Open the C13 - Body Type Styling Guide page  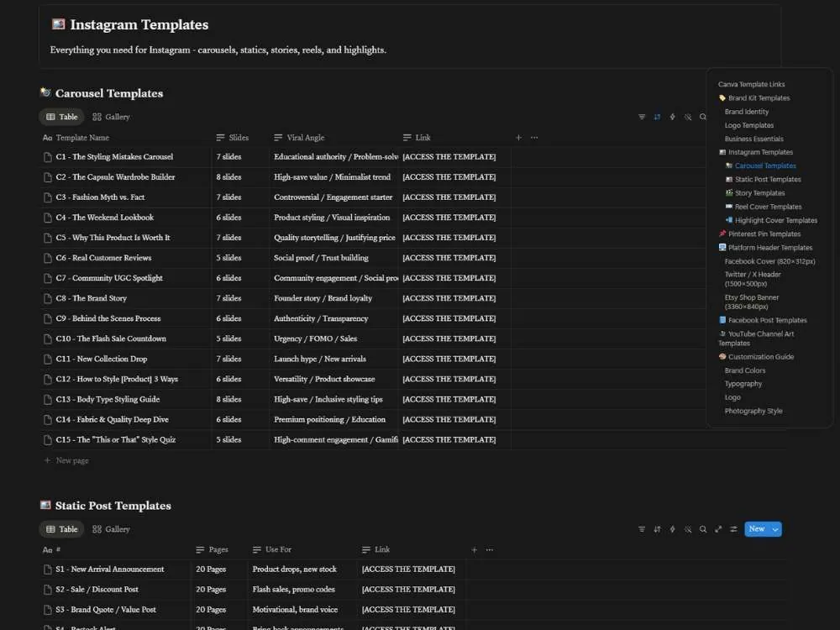pos(108,400)
